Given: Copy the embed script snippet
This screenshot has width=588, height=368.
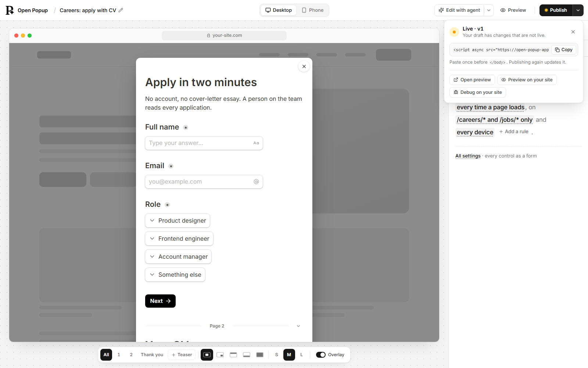Looking at the screenshot, I should [x=564, y=50].
